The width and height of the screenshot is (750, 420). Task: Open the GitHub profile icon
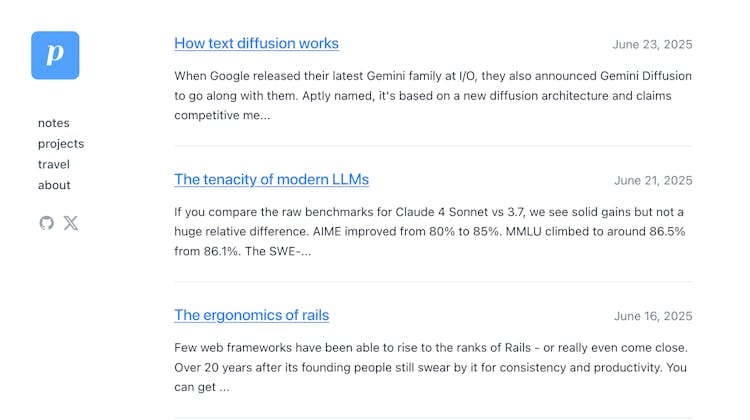pyautogui.click(x=46, y=223)
